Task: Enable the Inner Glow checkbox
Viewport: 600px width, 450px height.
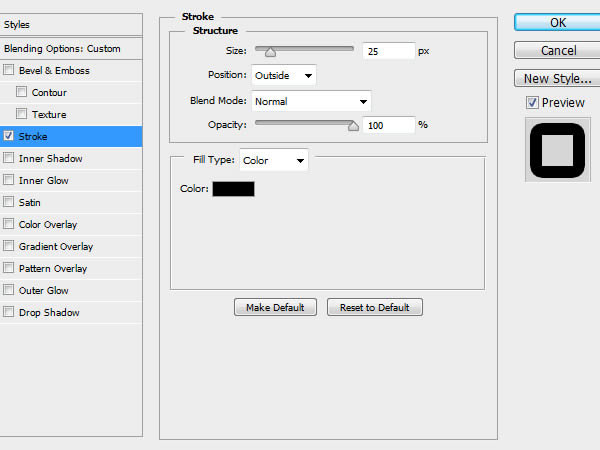Action: pos(8,180)
